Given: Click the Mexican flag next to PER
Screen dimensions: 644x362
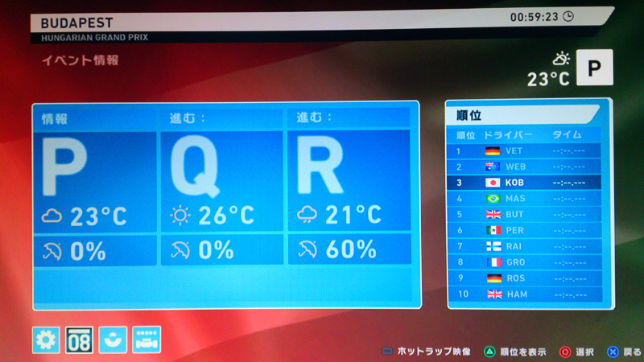Looking at the screenshot, I should click(493, 230).
